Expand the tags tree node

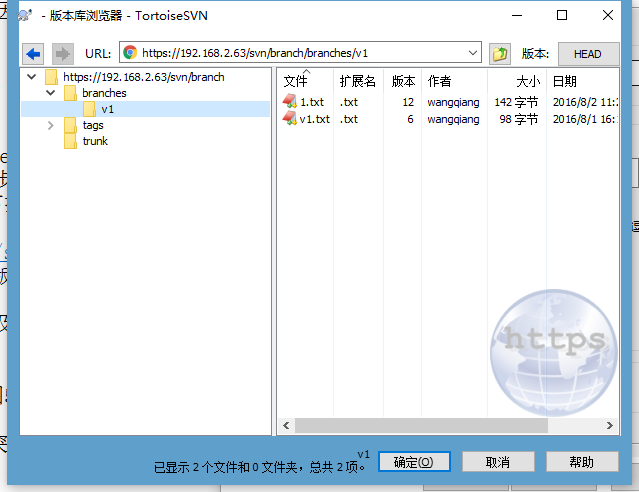(x=51, y=125)
